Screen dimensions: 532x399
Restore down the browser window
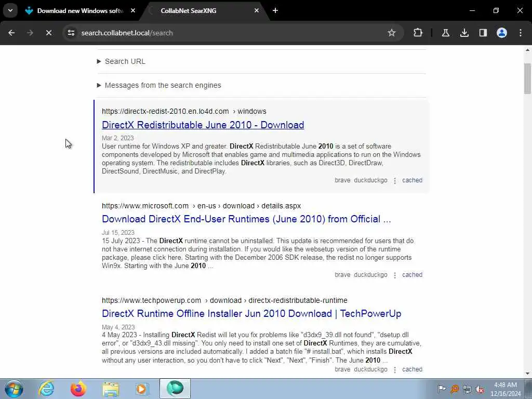(496, 10)
